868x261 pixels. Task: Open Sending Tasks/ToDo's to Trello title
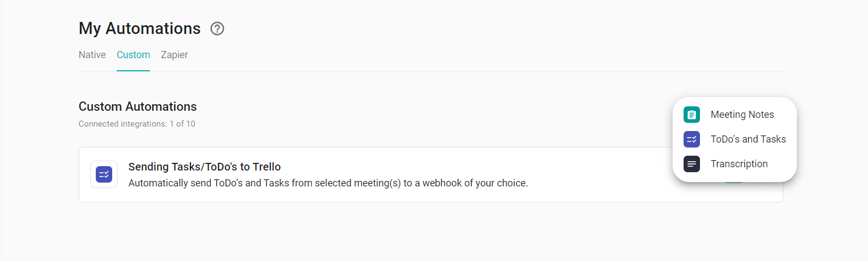point(205,167)
